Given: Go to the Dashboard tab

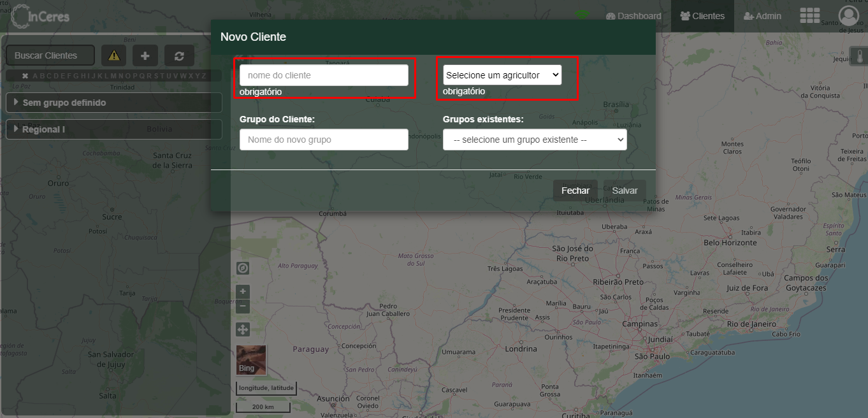Looking at the screenshot, I should [633, 16].
